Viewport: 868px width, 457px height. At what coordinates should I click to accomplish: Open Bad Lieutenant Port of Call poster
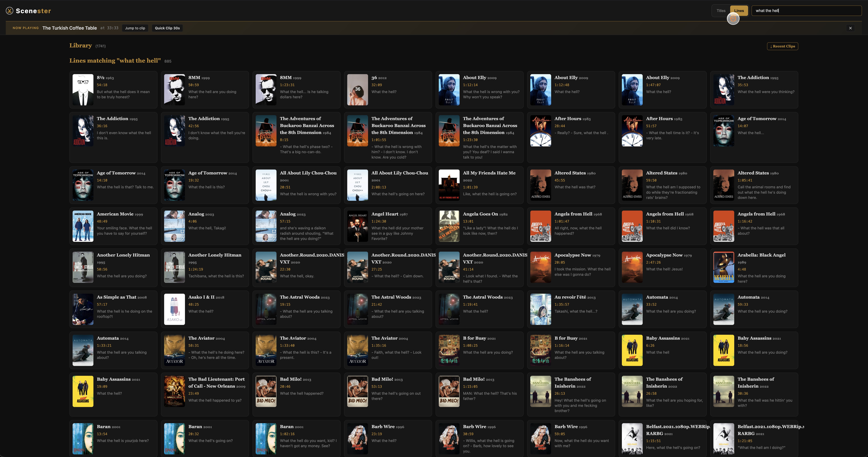(x=175, y=391)
